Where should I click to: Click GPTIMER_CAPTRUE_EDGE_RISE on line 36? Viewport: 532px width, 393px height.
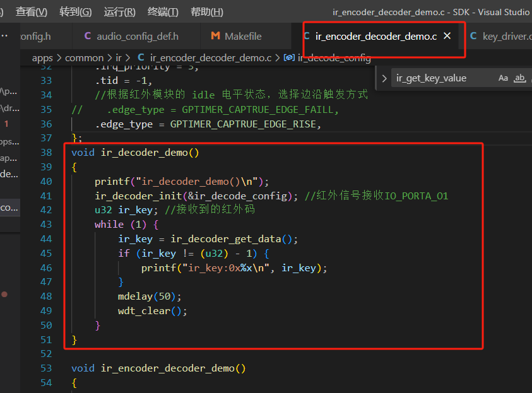tap(243, 124)
